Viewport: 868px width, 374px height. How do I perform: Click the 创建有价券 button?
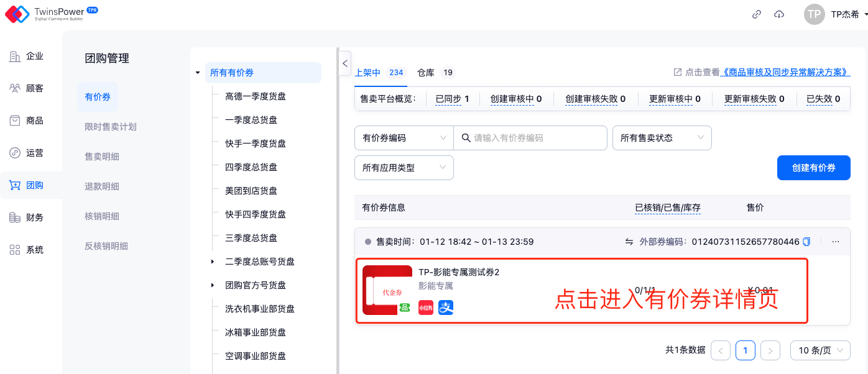click(813, 168)
